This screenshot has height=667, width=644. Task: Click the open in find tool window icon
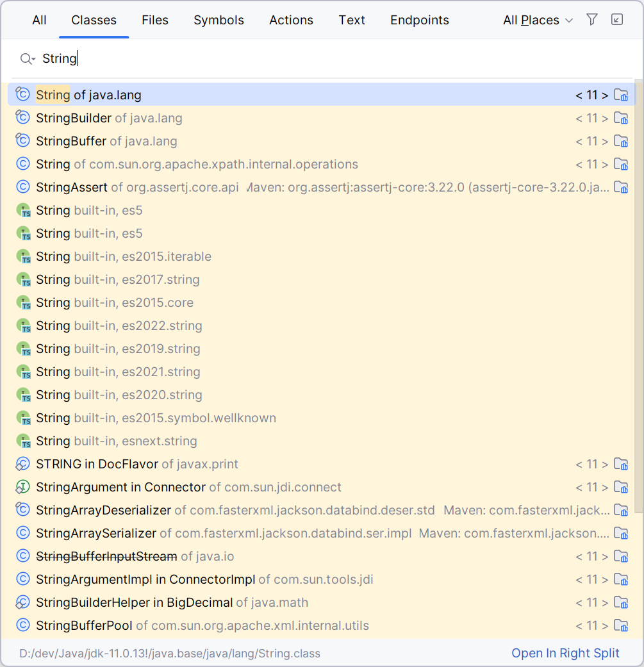[x=617, y=20]
